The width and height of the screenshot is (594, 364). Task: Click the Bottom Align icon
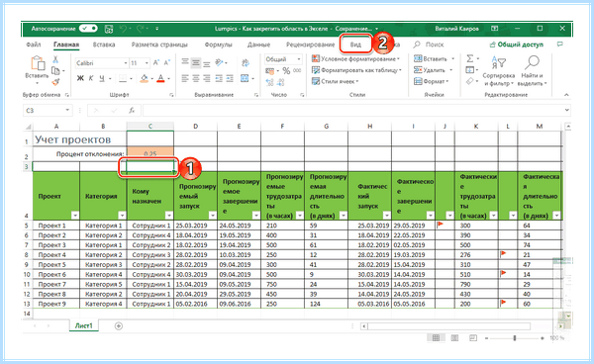click(207, 63)
